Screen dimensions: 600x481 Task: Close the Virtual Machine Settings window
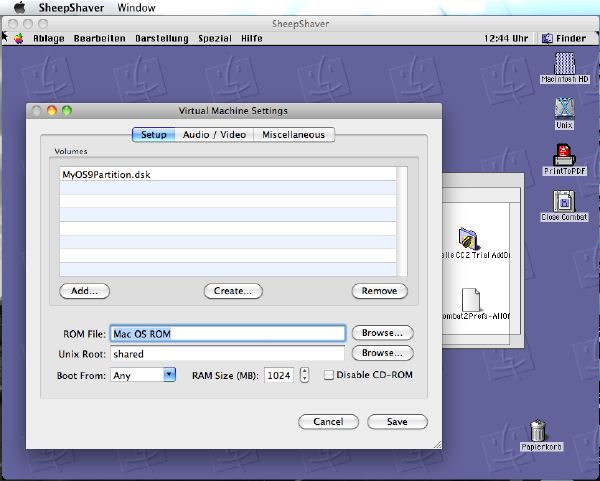pyautogui.click(x=36, y=111)
